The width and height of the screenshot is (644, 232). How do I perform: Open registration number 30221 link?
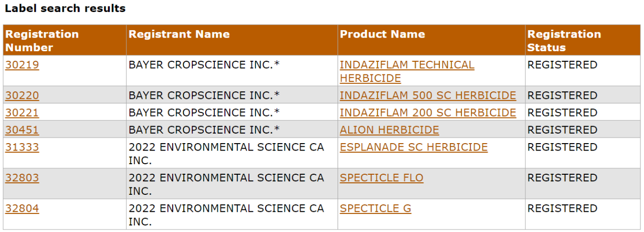click(22, 112)
